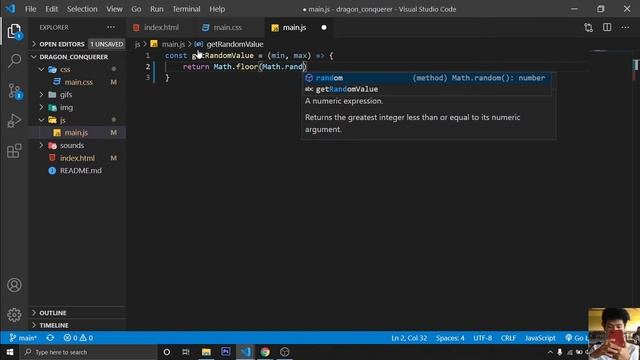Change language mode via JavaScript indicator
This screenshot has width=640, height=360.
tap(540, 338)
